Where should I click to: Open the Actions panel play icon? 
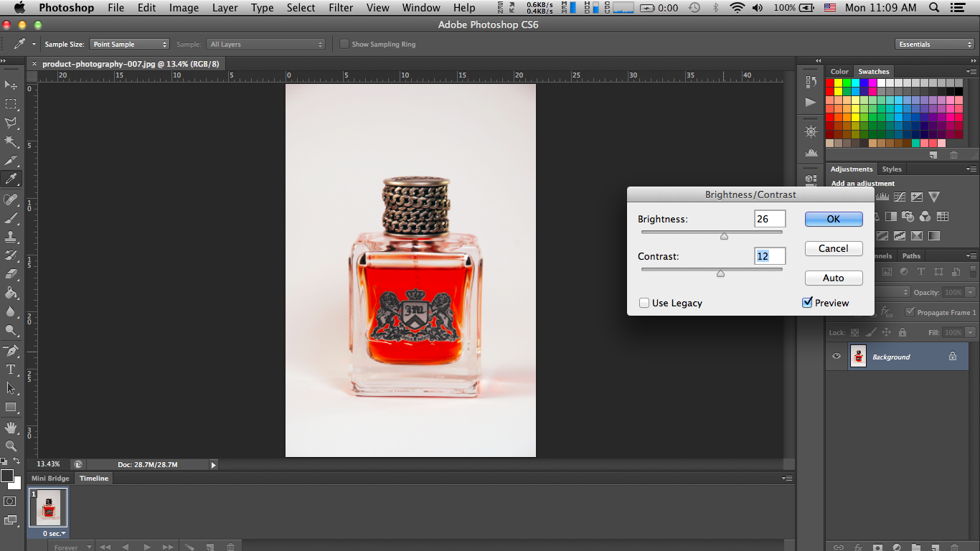pos(811,102)
